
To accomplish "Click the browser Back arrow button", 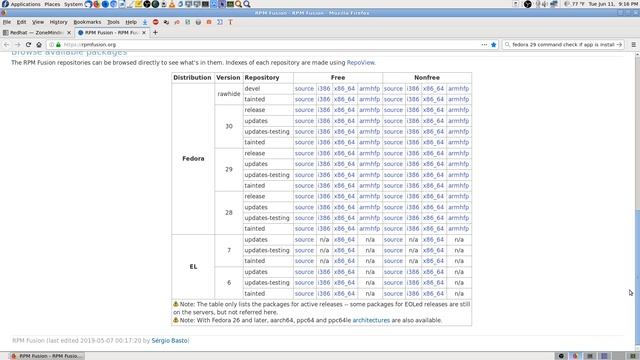I will point(7,44).
